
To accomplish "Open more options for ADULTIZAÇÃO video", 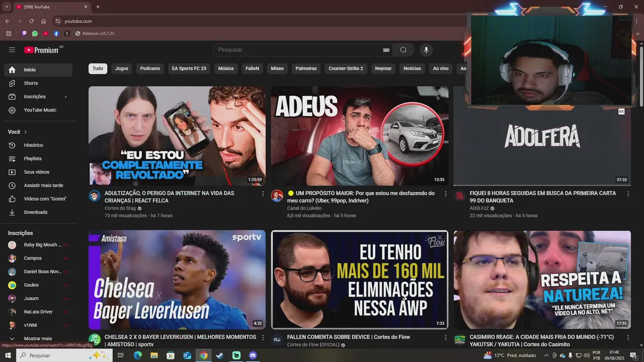I will [263, 194].
